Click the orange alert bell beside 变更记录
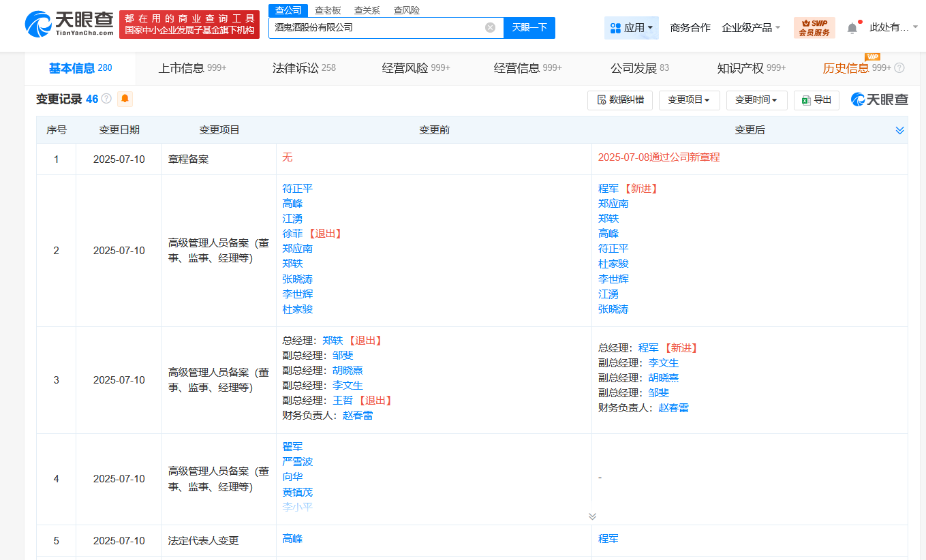926x560 pixels. (x=125, y=99)
